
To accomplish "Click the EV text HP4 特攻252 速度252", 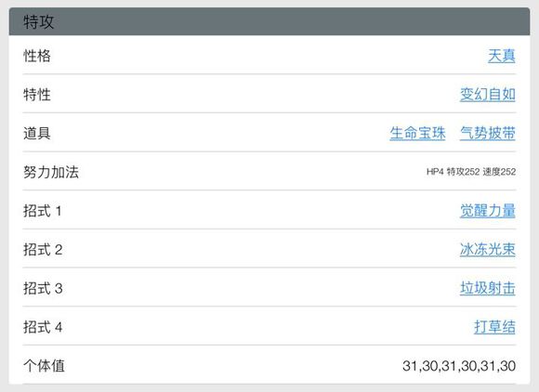I will point(471,172).
